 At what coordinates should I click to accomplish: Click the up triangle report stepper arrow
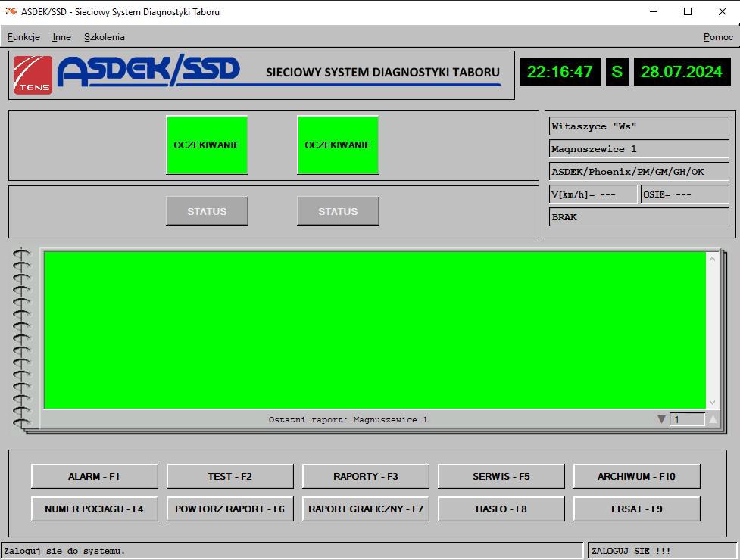(713, 419)
